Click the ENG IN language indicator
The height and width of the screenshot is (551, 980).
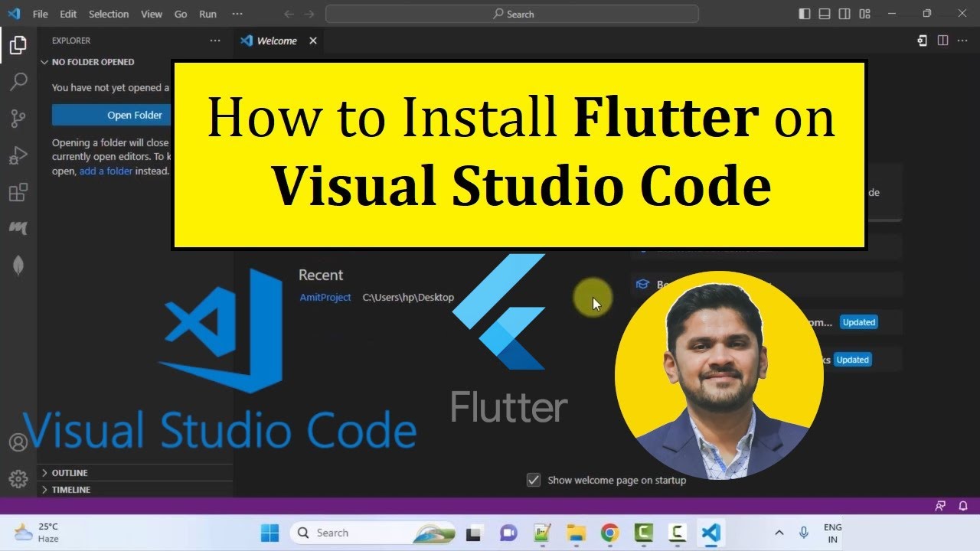coord(832,533)
